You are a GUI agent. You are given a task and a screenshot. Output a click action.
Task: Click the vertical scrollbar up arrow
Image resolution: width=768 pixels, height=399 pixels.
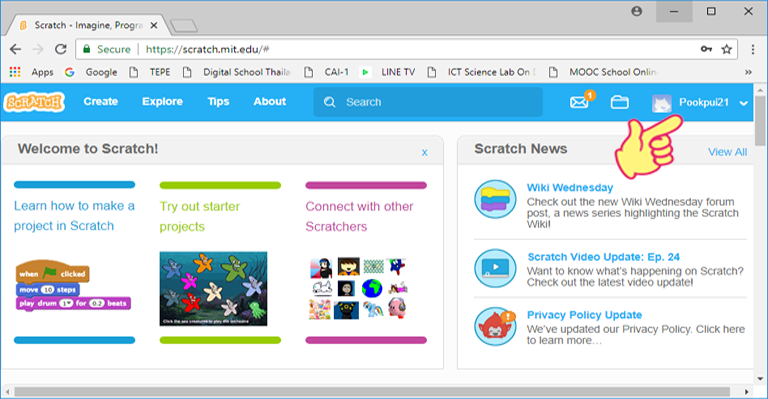760,90
